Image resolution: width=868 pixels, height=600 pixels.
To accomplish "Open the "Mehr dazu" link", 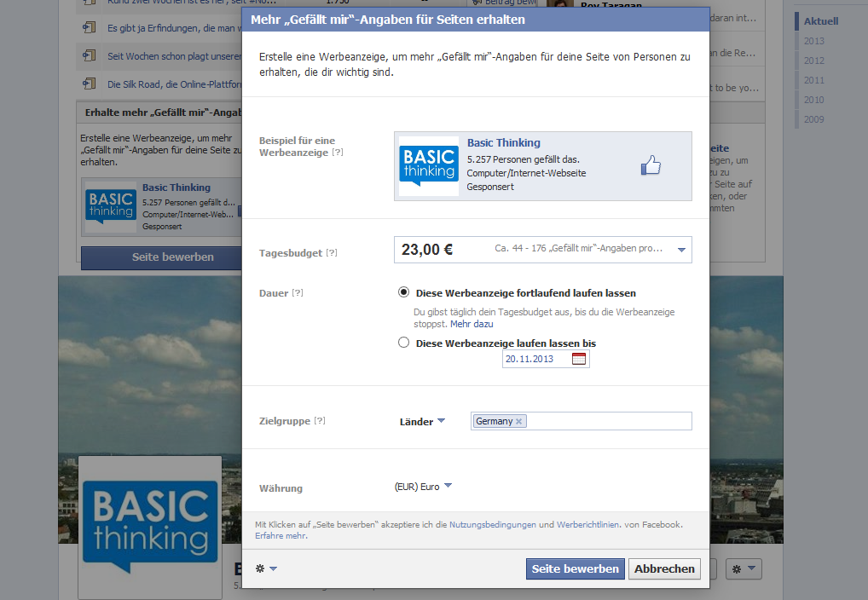I will (x=472, y=324).
